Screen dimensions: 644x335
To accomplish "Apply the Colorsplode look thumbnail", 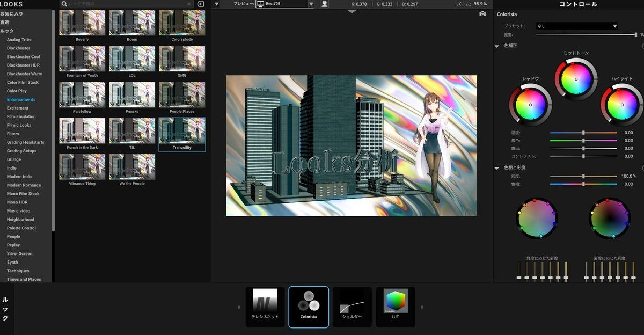I will (x=182, y=26).
